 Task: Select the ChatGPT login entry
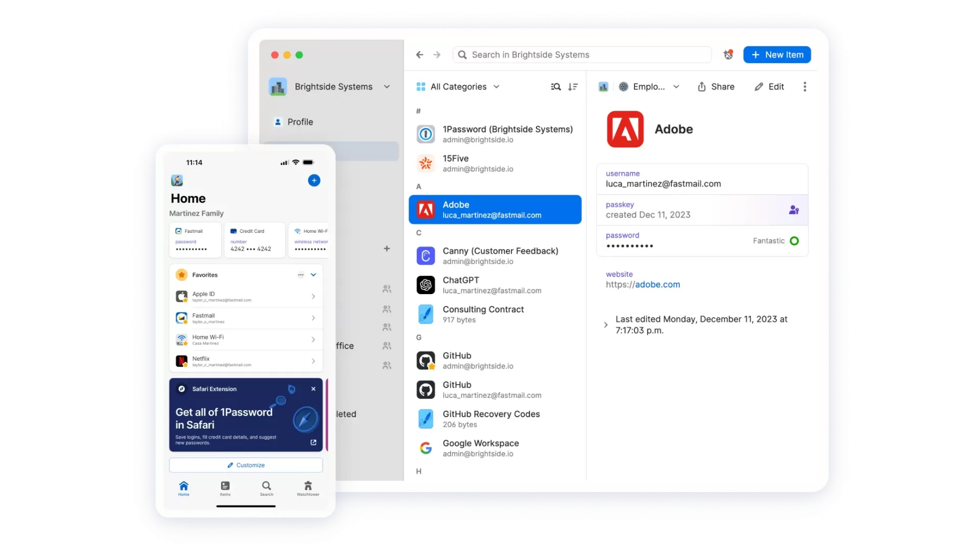(x=495, y=285)
